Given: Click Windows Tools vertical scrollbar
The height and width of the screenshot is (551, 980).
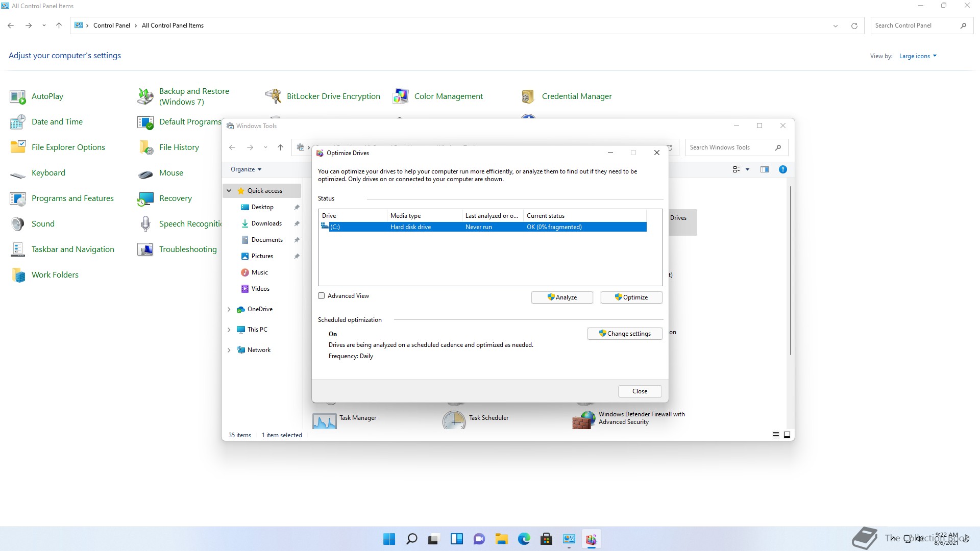Looking at the screenshot, I should tap(790, 270).
